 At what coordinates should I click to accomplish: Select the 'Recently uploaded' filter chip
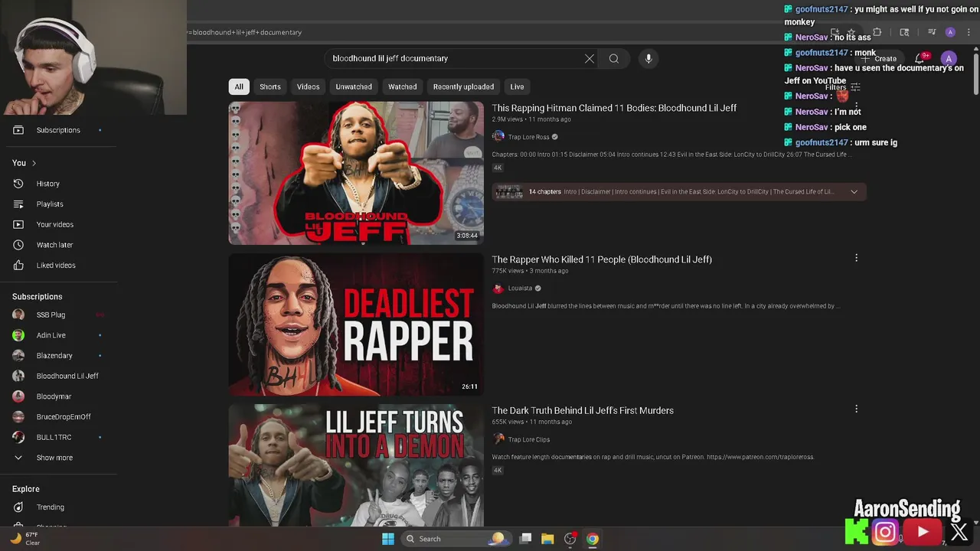click(x=463, y=86)
